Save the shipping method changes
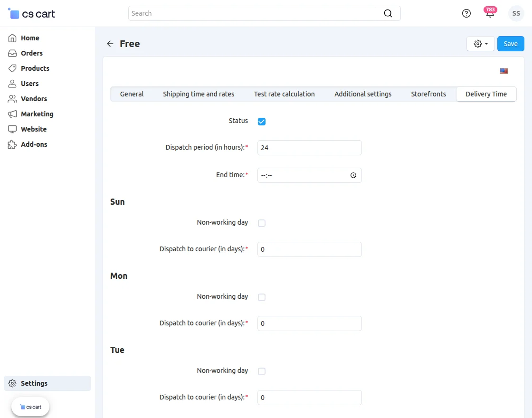 [511, 43]
